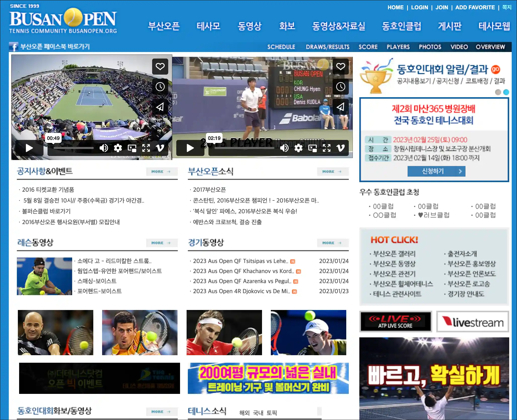Select the blue carousel dot
The image size is (517, 420).
coord(506,92)
